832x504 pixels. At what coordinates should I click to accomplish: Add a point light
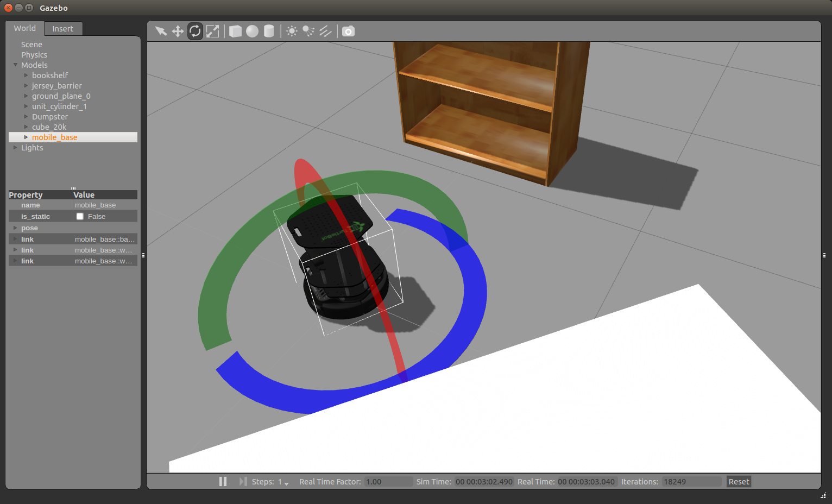pyautogui.click(x=292, y=31)
